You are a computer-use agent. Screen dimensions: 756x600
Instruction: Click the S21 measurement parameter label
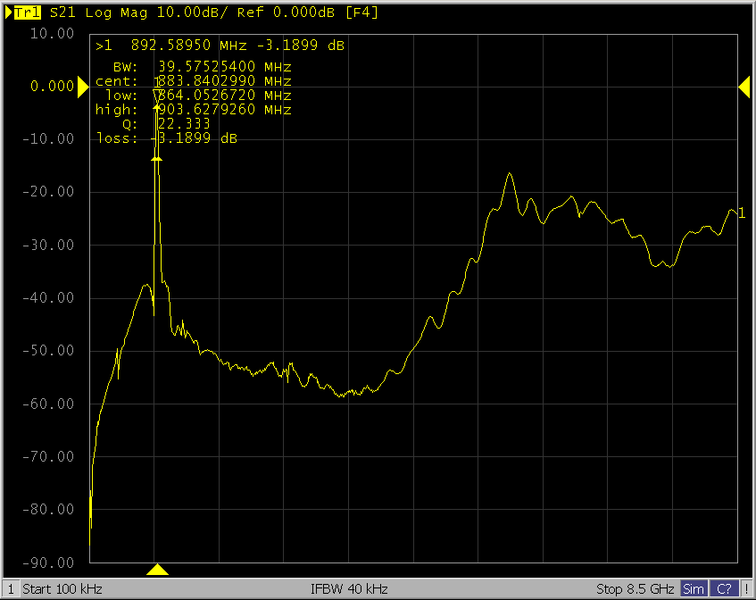pyautogui.click(x=64, y=13)
